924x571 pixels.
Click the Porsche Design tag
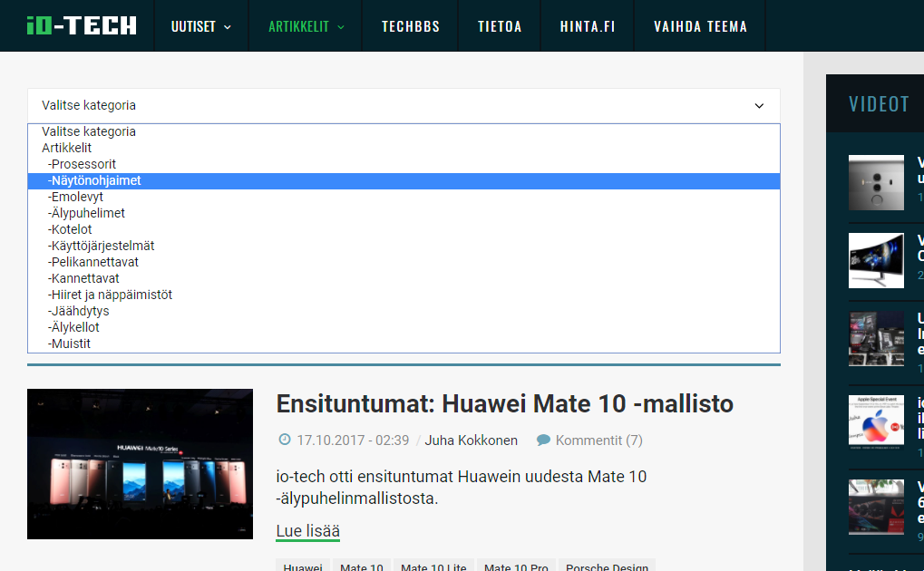607,566
